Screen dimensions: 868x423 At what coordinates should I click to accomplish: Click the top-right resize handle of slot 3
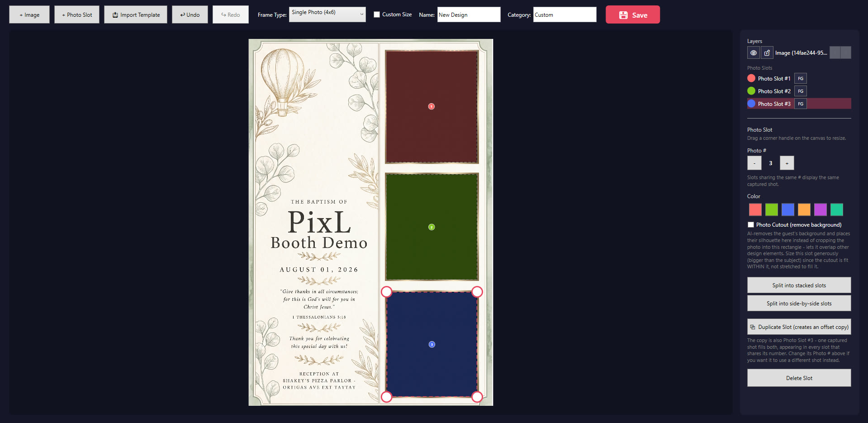pos(477,292)
